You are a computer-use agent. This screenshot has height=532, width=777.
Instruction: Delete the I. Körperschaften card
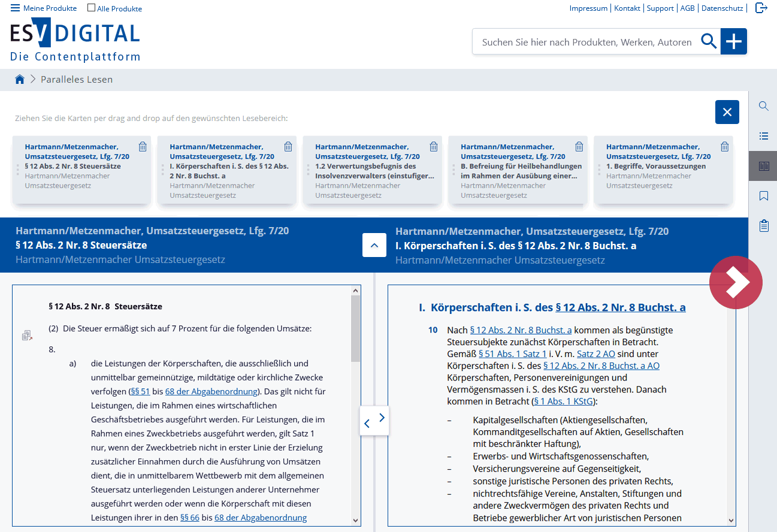tap(288, 147)
